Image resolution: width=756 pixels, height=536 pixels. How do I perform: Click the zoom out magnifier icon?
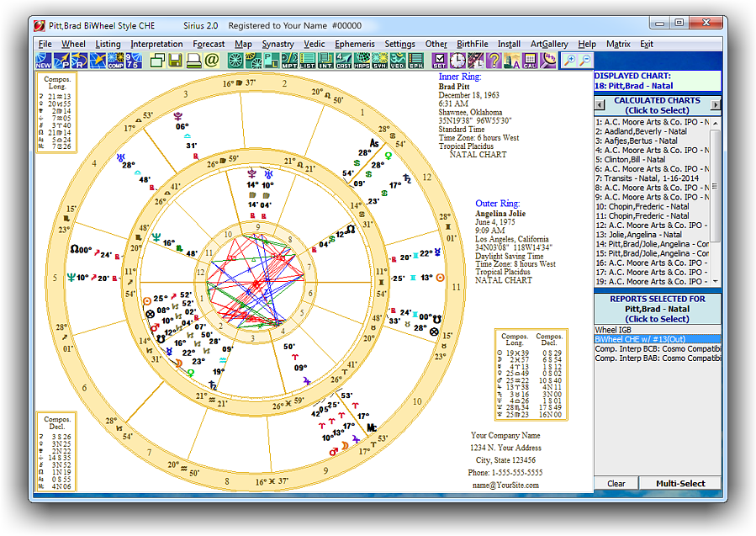click(584, 61)
